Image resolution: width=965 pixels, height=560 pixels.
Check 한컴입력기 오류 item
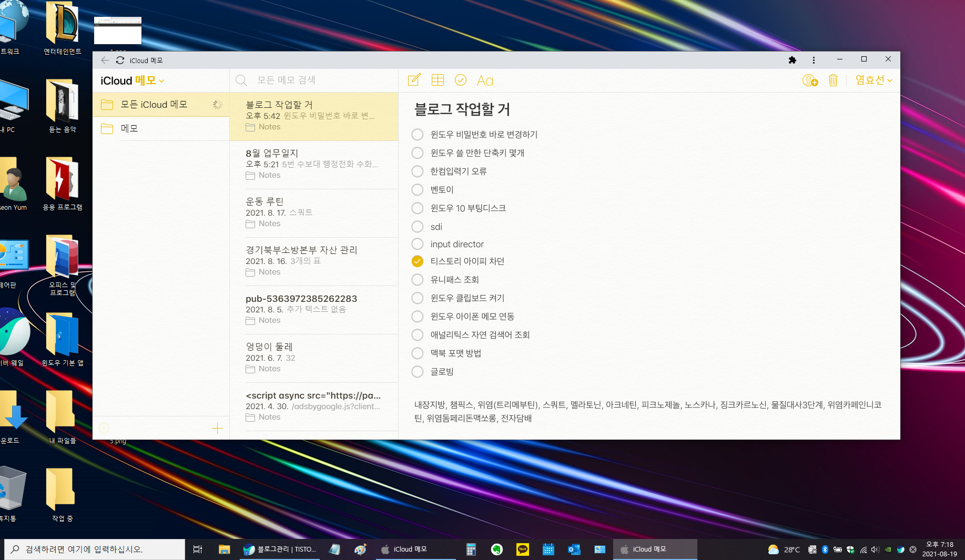pyautogui.click(x=417, y=171)
